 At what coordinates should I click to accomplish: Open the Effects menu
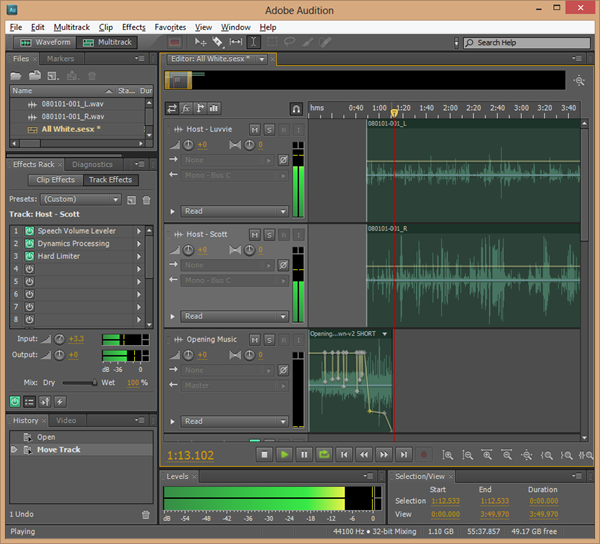(134, 27)
